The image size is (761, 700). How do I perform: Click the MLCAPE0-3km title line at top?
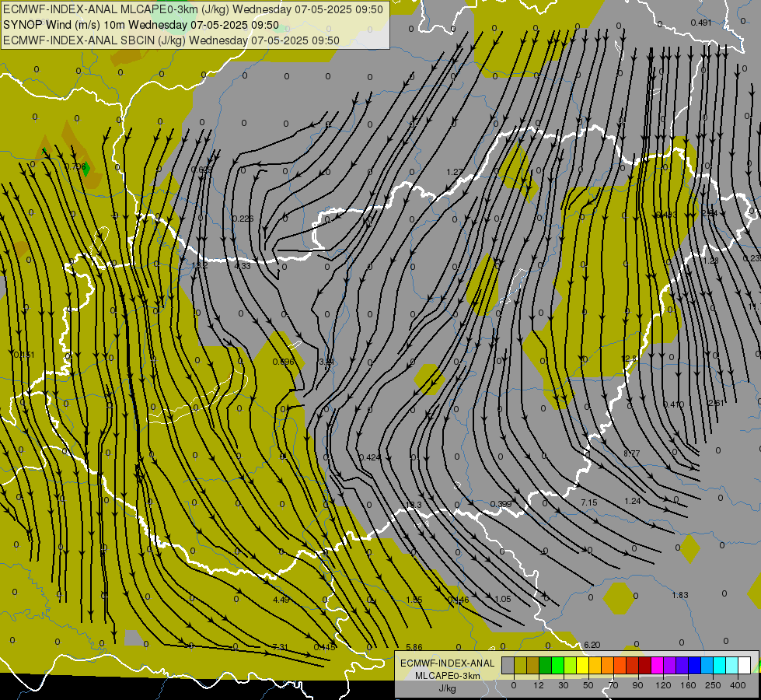coord(193,9)
